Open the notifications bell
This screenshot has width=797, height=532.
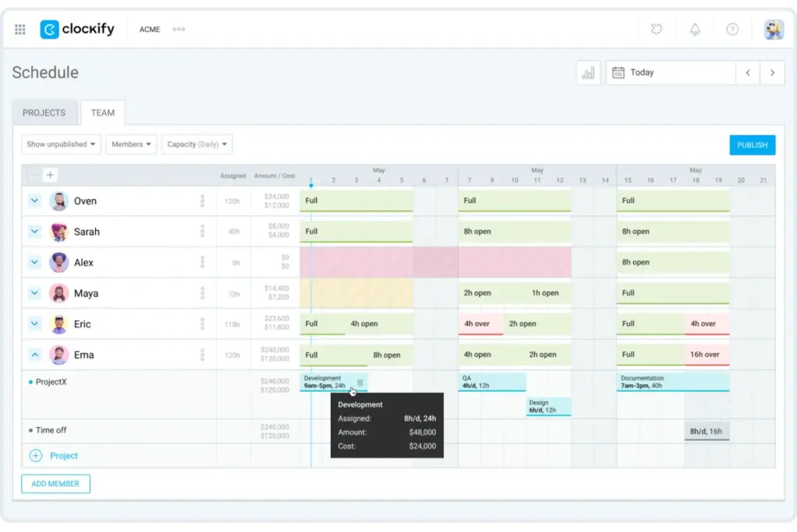tap(695, 30)
